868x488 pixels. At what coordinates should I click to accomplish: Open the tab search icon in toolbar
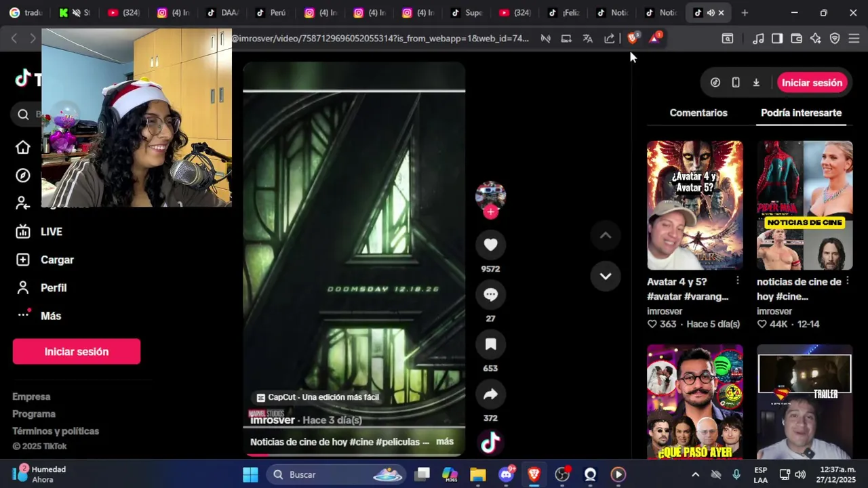point(728,39)
